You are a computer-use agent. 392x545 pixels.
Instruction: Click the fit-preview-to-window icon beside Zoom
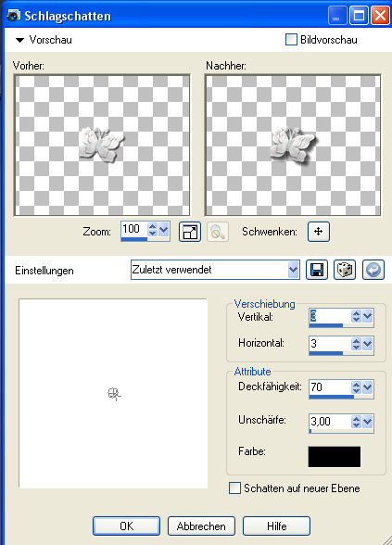click(x=190, y=232)
